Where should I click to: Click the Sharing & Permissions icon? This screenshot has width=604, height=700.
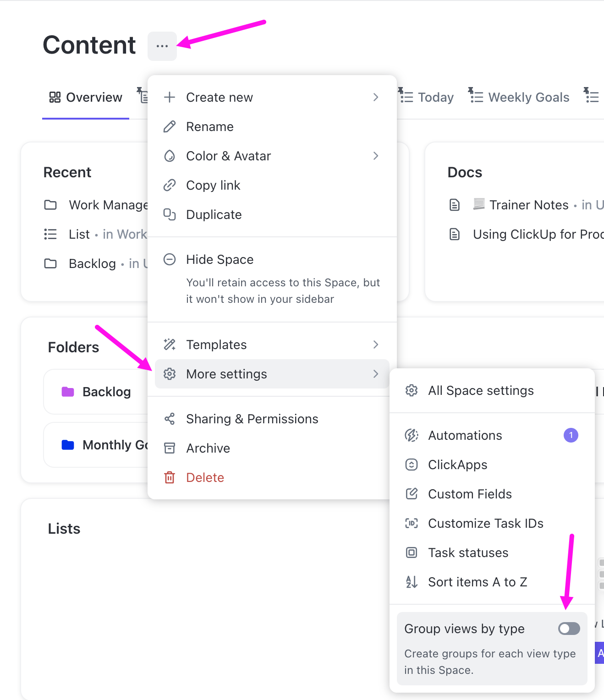170,419
